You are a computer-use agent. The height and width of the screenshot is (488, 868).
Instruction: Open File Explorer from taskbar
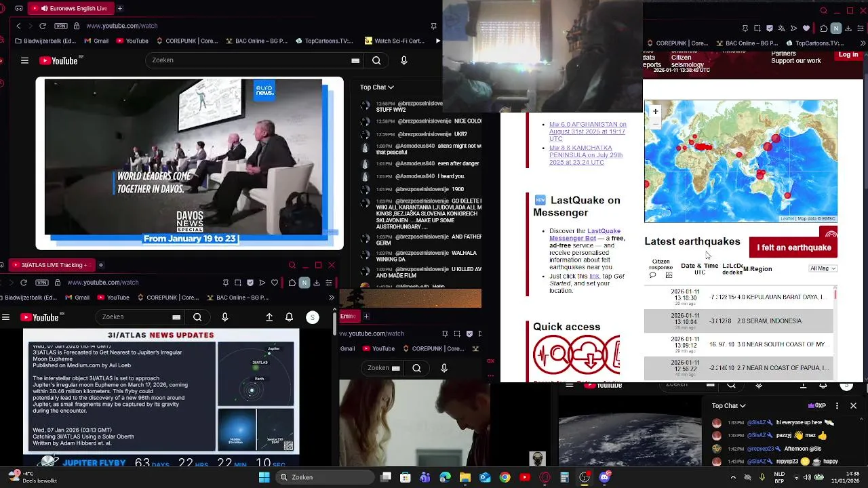pyautogui.click(x=465, y=477)
